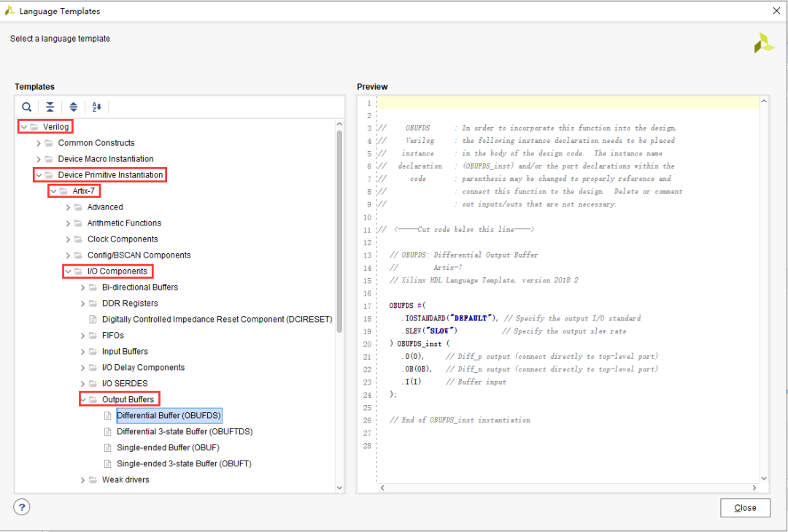Click the Artix-7 folder icon
Image resolution: width=788 pixels, height=532 pixels.
click(63, 191)
